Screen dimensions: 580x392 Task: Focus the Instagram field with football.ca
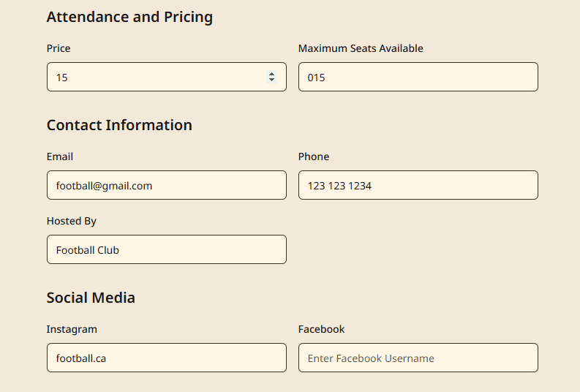point(166,358)
